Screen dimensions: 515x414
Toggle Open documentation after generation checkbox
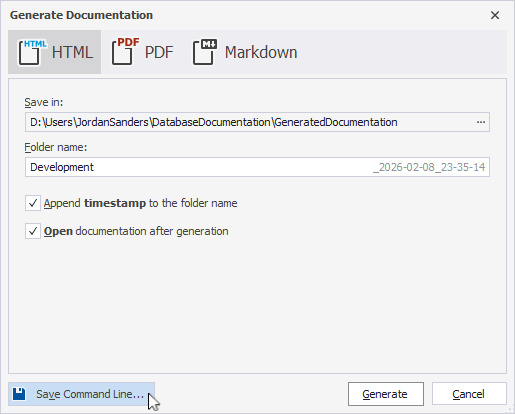click(x=33, y=231)
